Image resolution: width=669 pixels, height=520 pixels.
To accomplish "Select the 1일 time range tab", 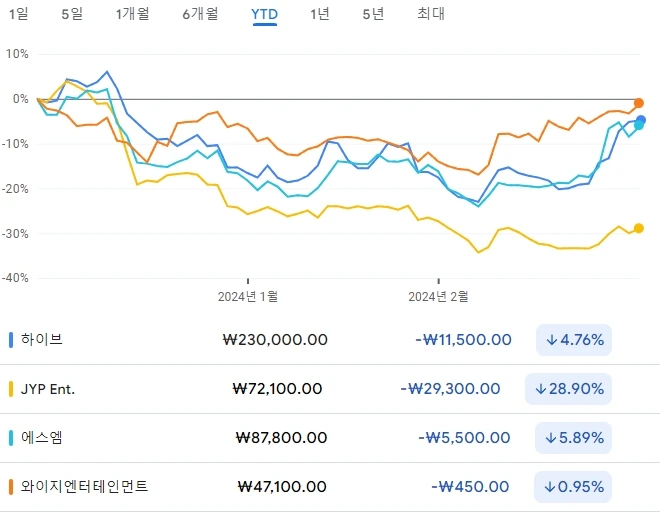I will pos(17,14).
